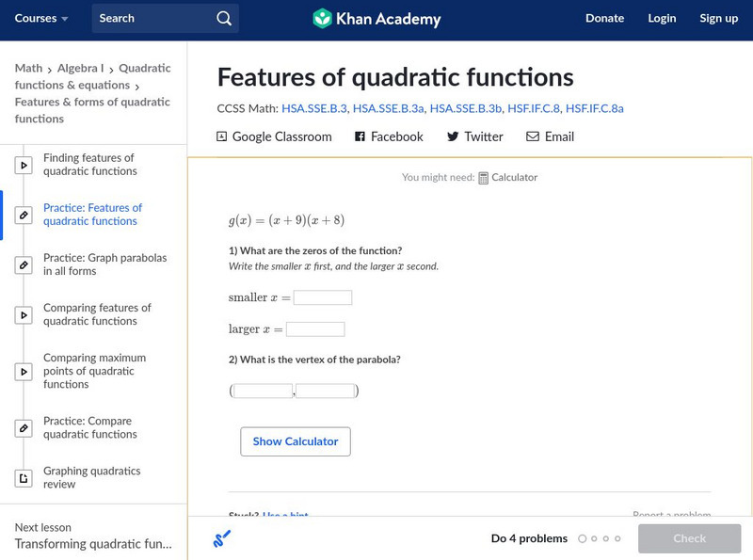Viewport: 753px width, 560px height.
Task: Open Comparing maximum points of quadratic functions
Action: point(94,371)
